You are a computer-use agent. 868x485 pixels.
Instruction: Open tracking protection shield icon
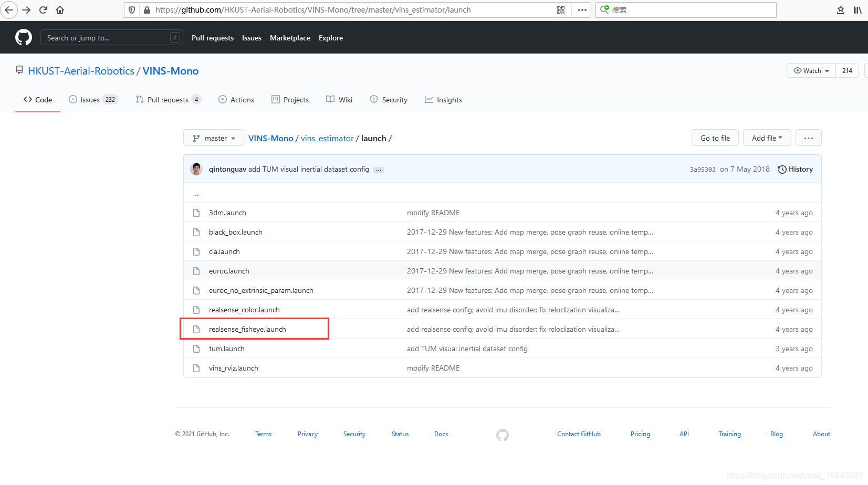[x=132, y=10]
